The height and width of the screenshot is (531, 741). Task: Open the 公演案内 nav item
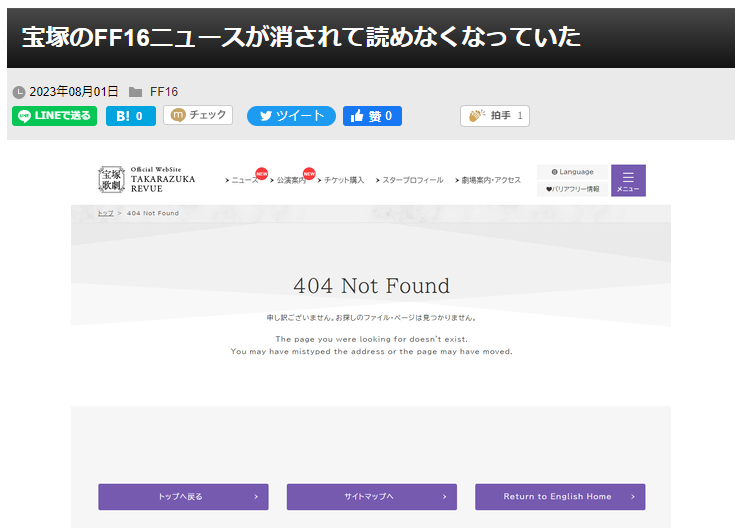pos(291,180)
